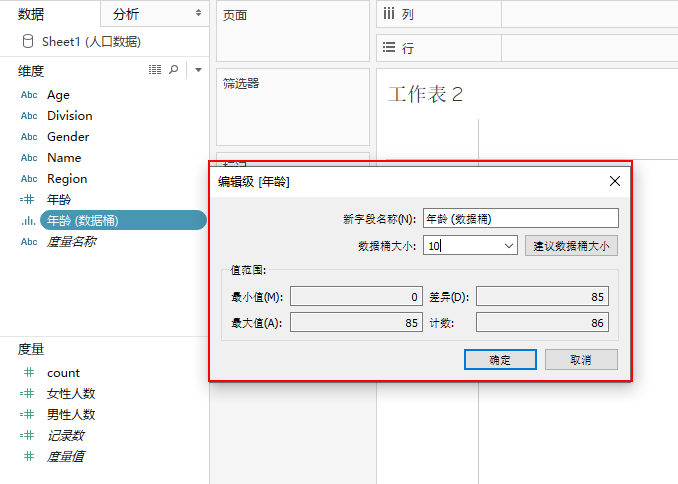Select the Gender dimension field
Image resolution: width=678 pixels, height=484 pixels.
pyautogui.click(x=68, y=137)
